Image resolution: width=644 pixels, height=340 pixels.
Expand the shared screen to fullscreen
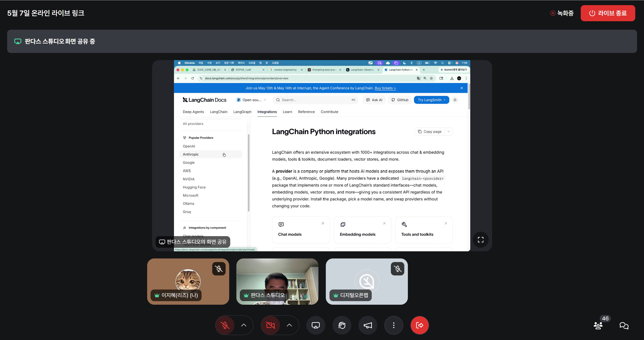click(481, 239)
